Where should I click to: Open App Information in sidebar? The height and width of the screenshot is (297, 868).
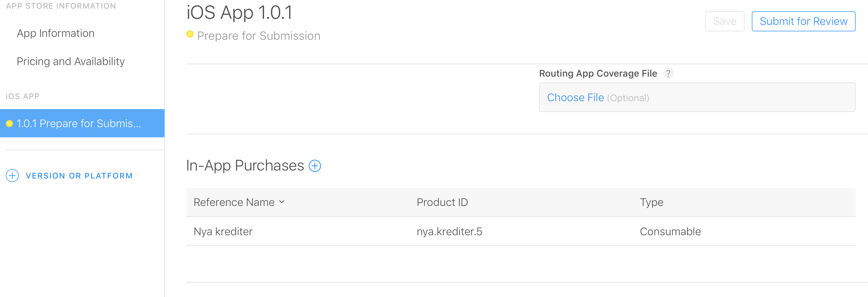pos(56,33)
